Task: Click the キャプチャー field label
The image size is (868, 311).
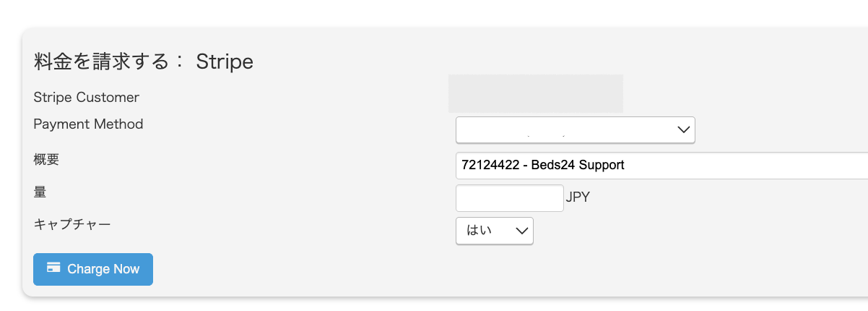Action: coord(72,224)
